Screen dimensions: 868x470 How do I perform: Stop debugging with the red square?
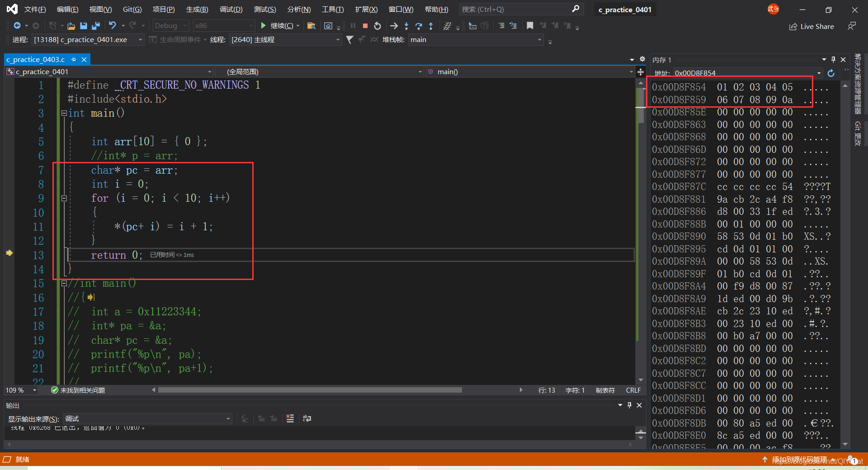click(x=365, y=26)
